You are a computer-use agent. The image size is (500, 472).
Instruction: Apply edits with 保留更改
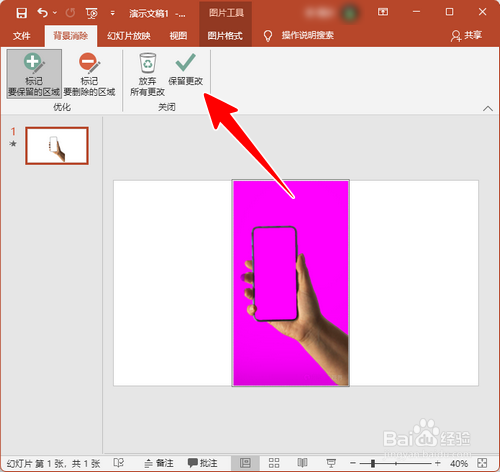coord(186,69)
